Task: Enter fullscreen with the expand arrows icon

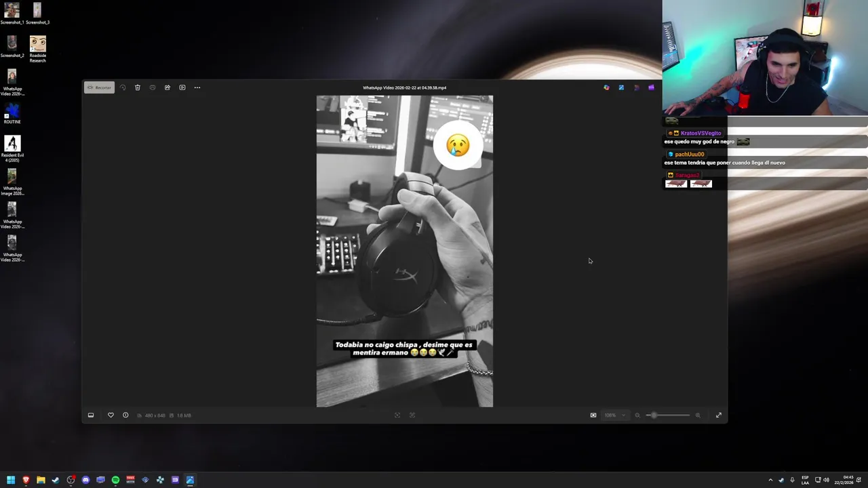Action: [719, 415]
